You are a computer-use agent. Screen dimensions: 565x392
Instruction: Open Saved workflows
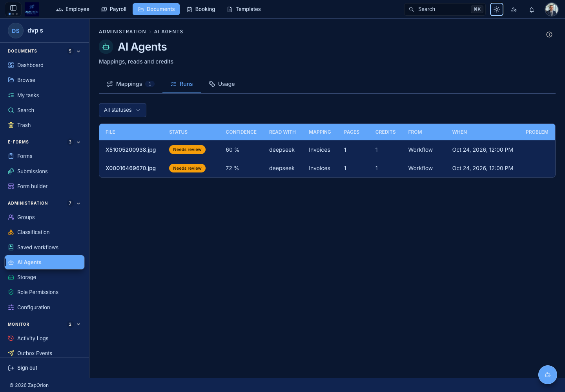(x=45, y=247)
